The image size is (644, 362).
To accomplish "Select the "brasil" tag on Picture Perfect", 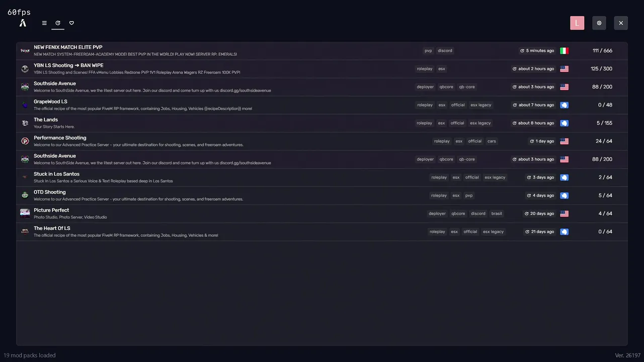I will tap(497, 214).
